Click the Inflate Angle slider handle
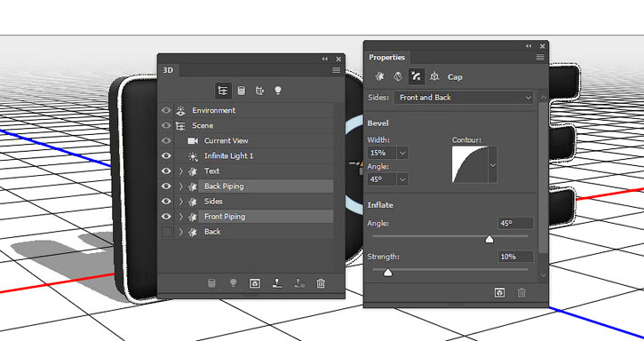 click(x=489, y=239)
